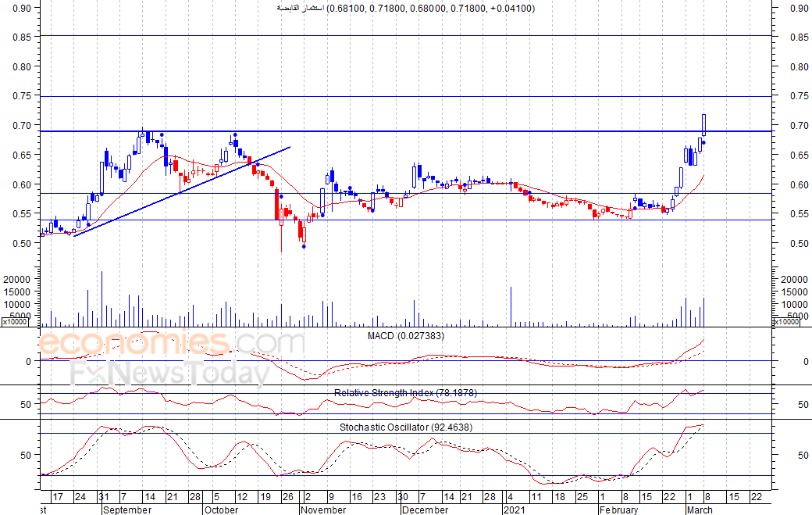Click 0.85 on the left price axis
Viewport: 812px width, 515px height.
point(22,37)
